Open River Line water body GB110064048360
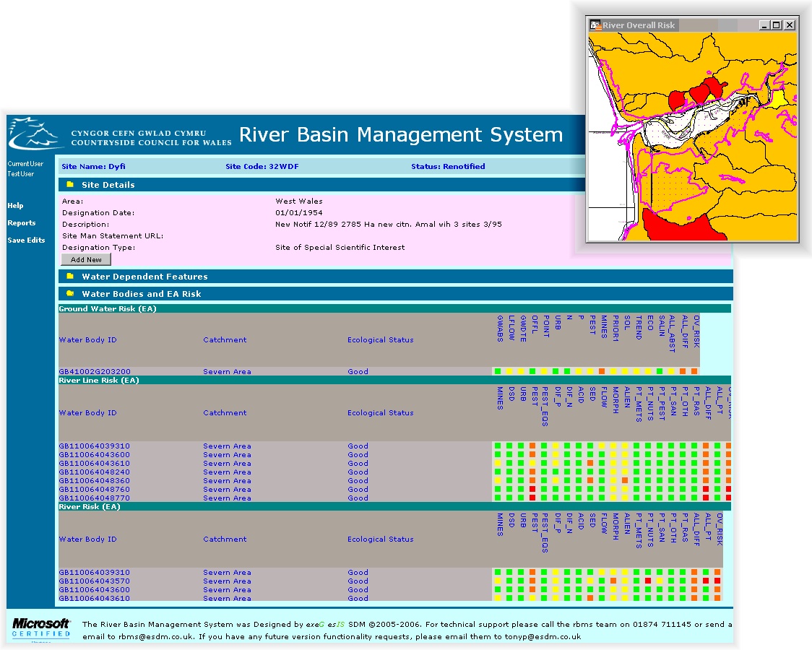Image resolution: width=812 pixels, height=650 pixels. [x=94, y=481]
